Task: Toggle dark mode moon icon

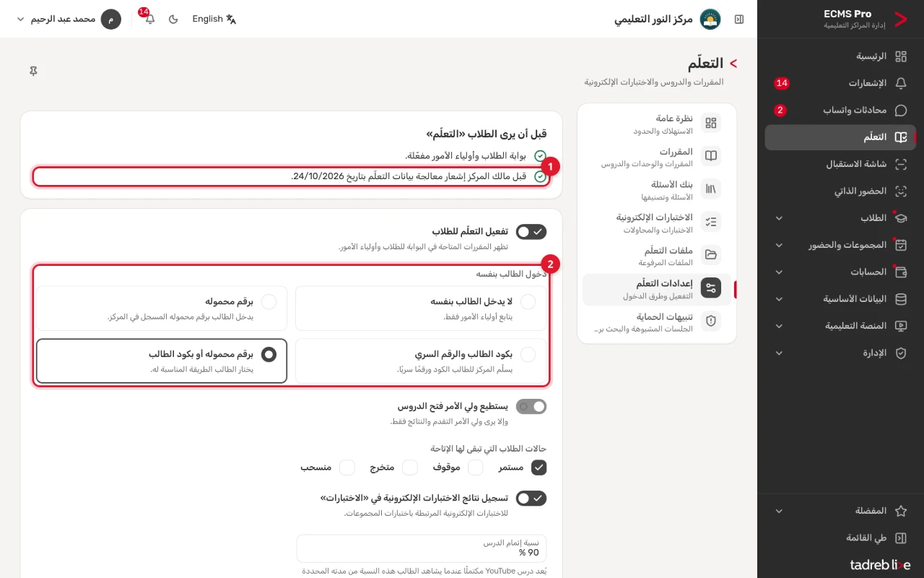Action: (x=173, y=19)
